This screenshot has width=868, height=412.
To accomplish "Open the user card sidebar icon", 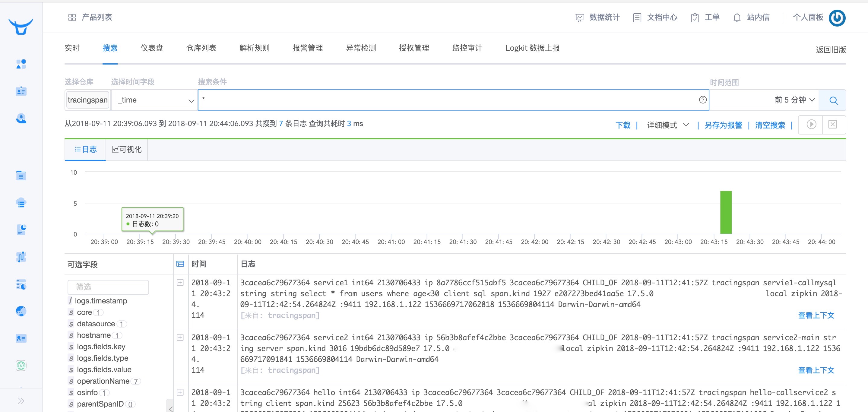I will point(21,338).
